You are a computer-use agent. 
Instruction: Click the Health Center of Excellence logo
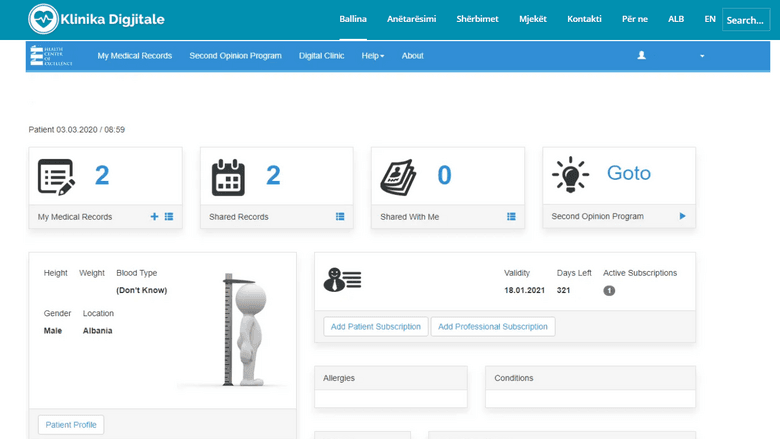tap(50, 56)
